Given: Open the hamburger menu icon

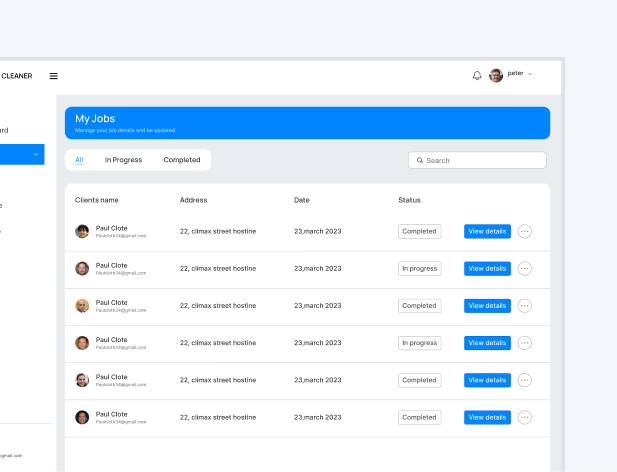Looking at the screenshot, I should point(53,76).
